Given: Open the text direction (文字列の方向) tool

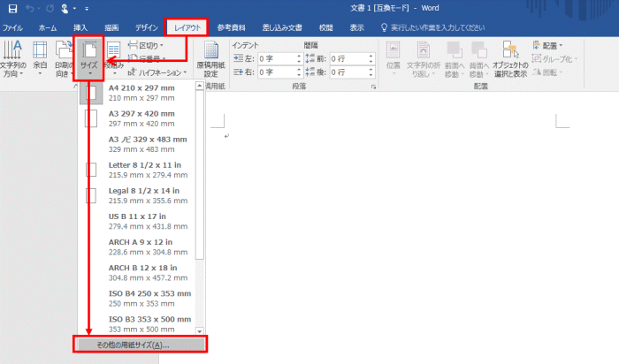Looking at the screenshot, I should (x=12, y=58).
